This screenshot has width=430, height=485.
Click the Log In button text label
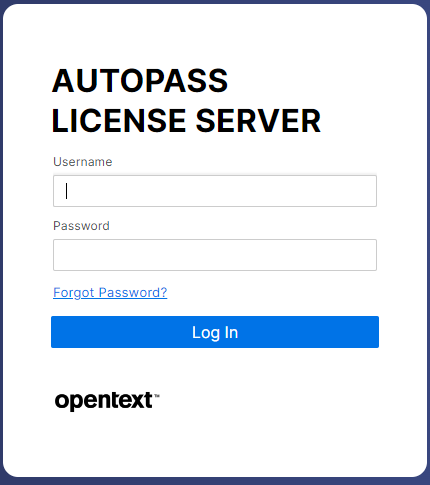coord(215,332)
